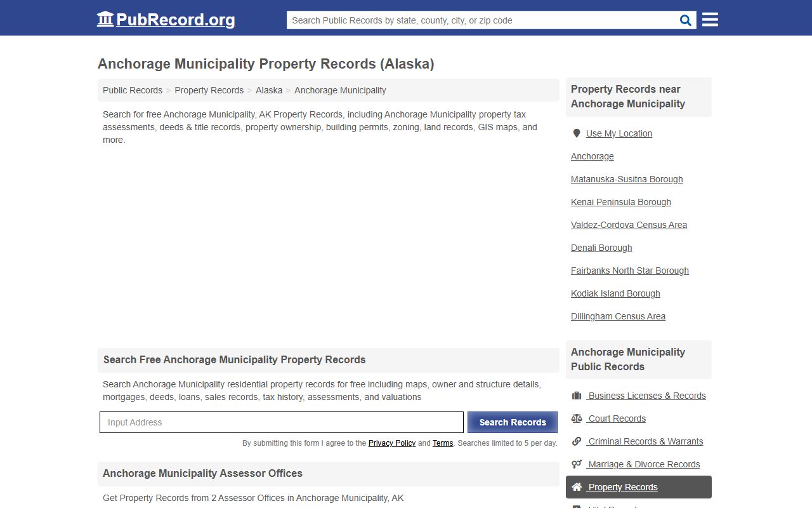Open the Anchorage nearby link
Viewport: 812px width, 508px height.
pyautogui.click(x=593, y=156)
